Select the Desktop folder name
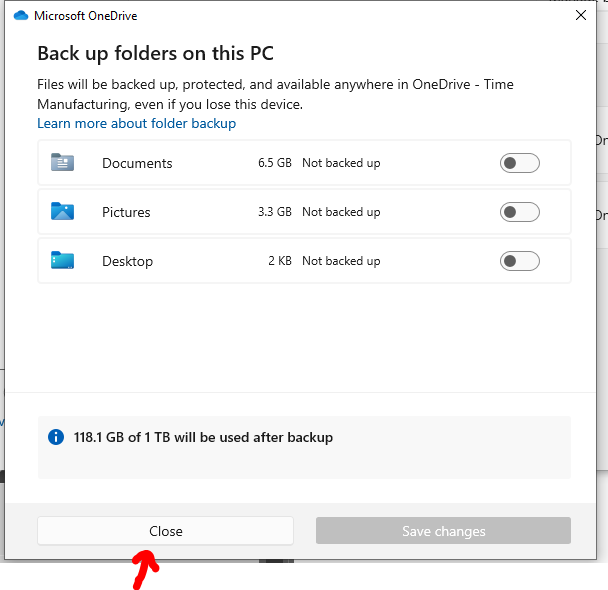The image size is (608, 590). coord(128,261)
